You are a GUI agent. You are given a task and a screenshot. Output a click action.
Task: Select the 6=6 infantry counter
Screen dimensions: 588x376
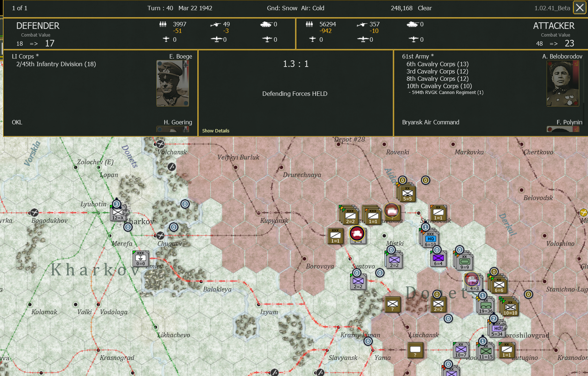click(x=499, y=285)
